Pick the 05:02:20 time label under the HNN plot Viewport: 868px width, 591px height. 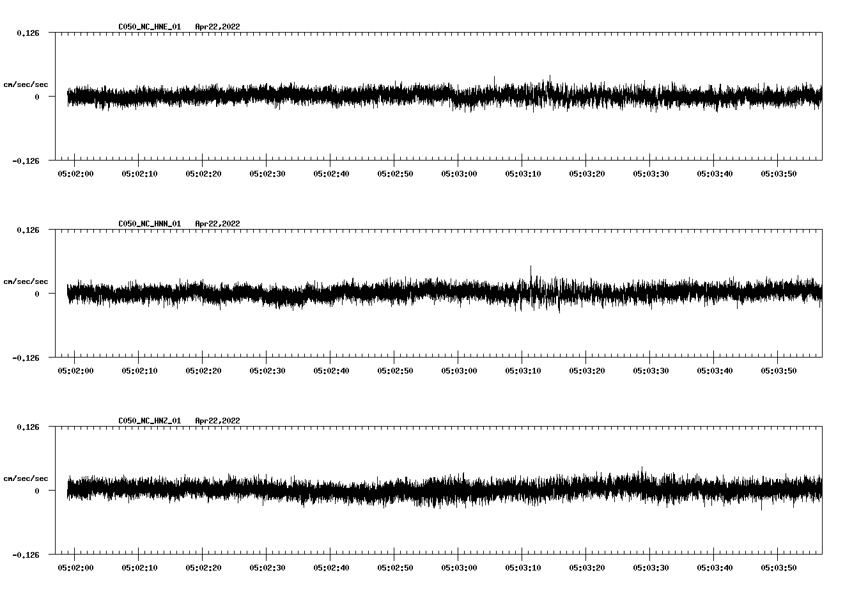[203, 370]
